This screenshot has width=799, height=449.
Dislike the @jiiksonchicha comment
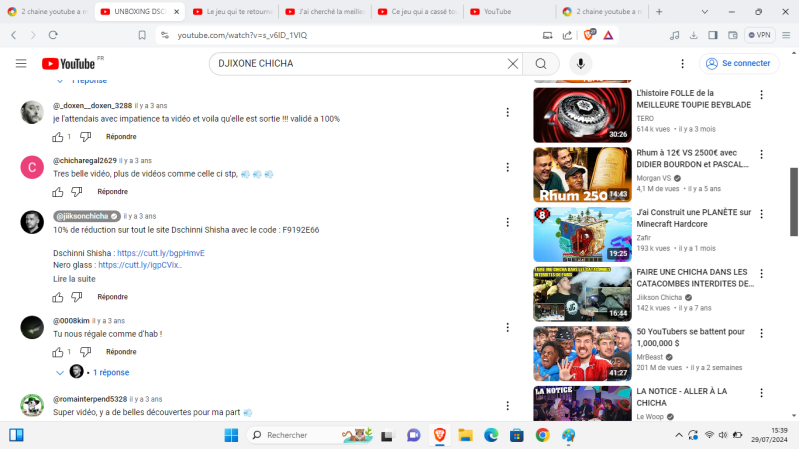pos(76,297)
